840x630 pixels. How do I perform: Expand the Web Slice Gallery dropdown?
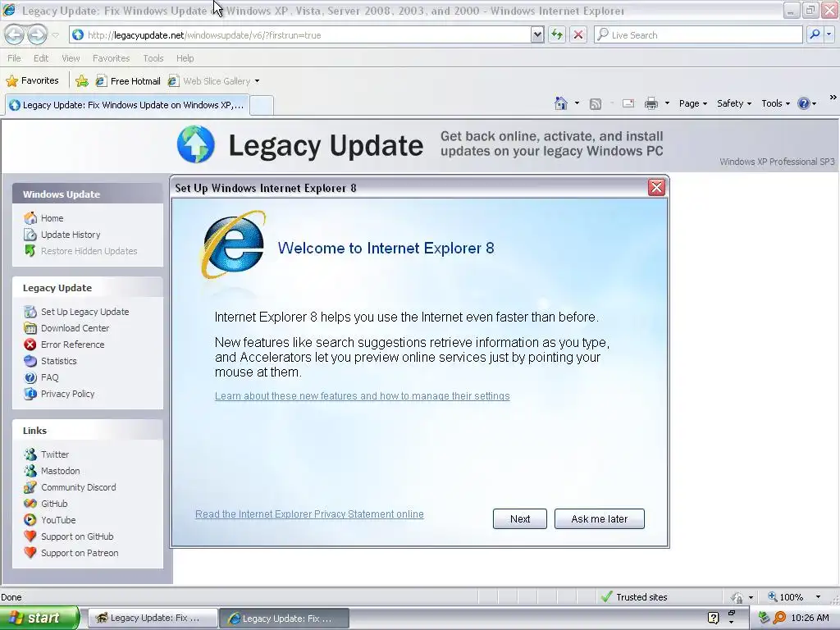pos(257,81)
